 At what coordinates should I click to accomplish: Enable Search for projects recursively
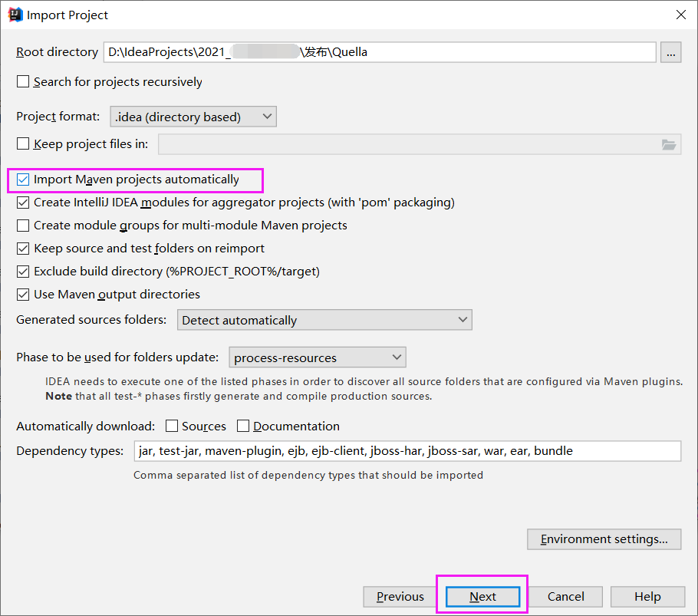tap(23, 81)
